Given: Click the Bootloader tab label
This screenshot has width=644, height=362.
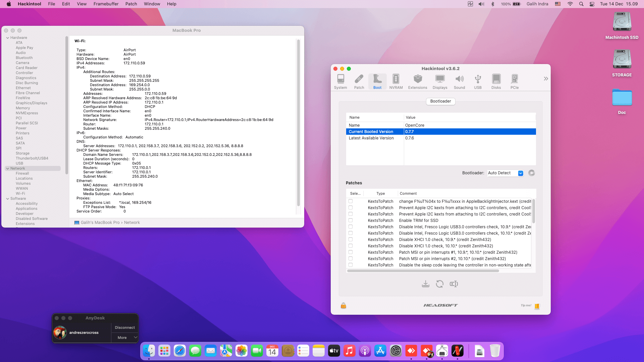Looking at the screenshot, I should 440,101.
